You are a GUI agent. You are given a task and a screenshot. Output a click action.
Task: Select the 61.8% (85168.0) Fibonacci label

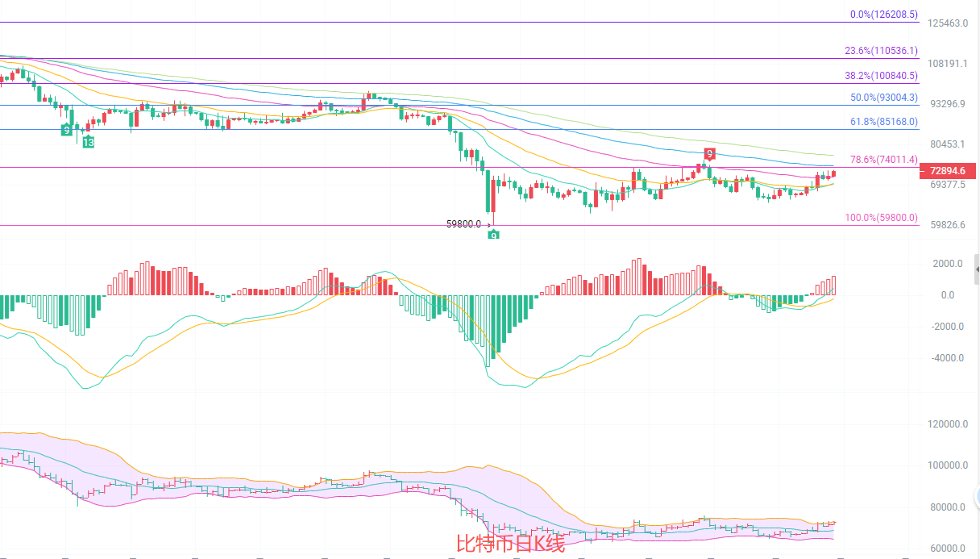(x=883, y=122)
